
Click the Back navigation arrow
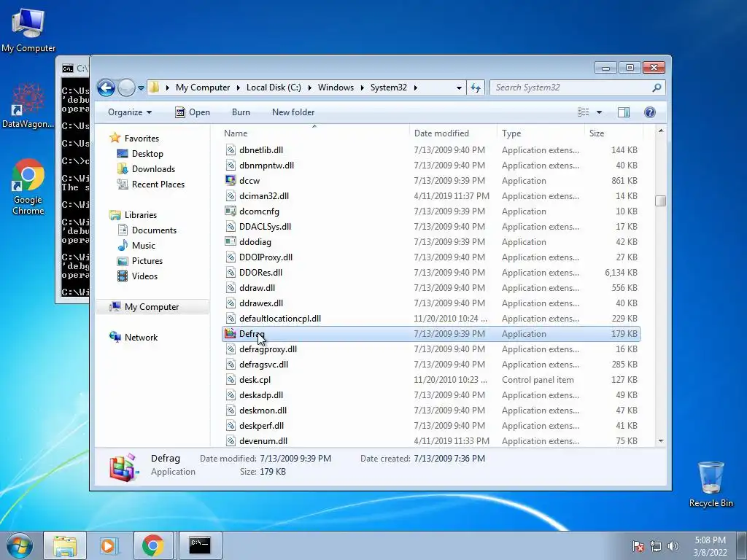coord(106,87)
